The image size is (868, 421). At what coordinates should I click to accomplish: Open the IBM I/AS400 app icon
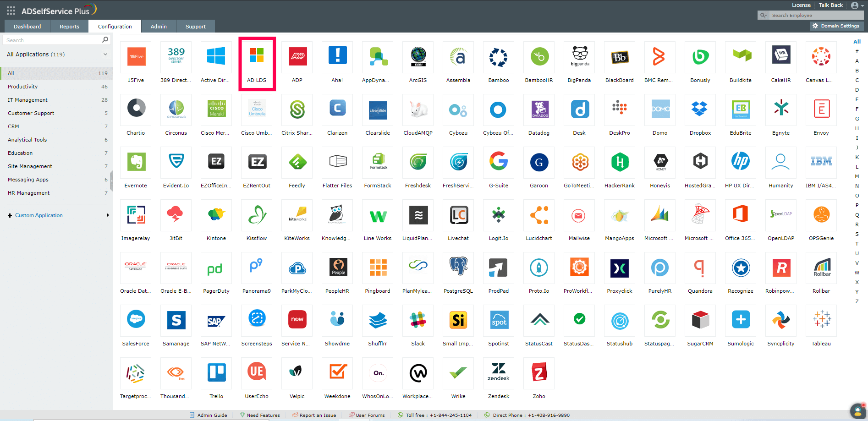point(822,162)
